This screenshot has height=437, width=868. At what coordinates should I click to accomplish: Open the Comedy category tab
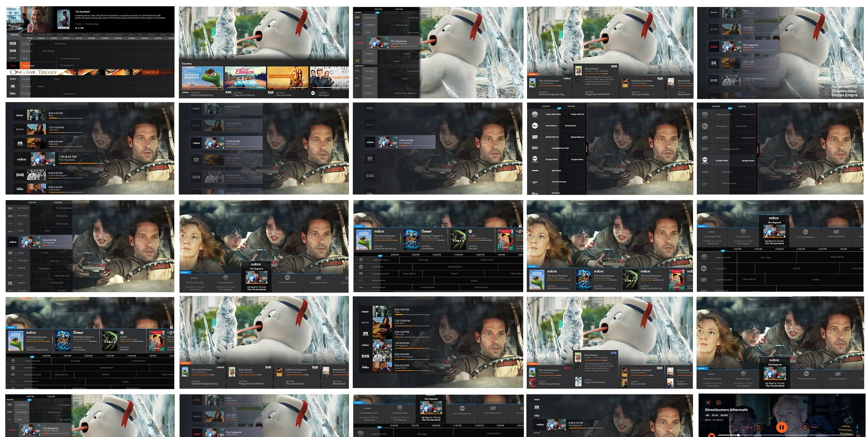pos(97,35)
